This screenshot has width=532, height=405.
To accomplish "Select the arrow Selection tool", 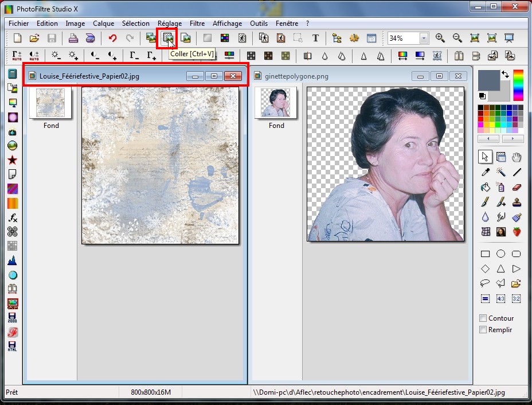I will click(485, 157).
